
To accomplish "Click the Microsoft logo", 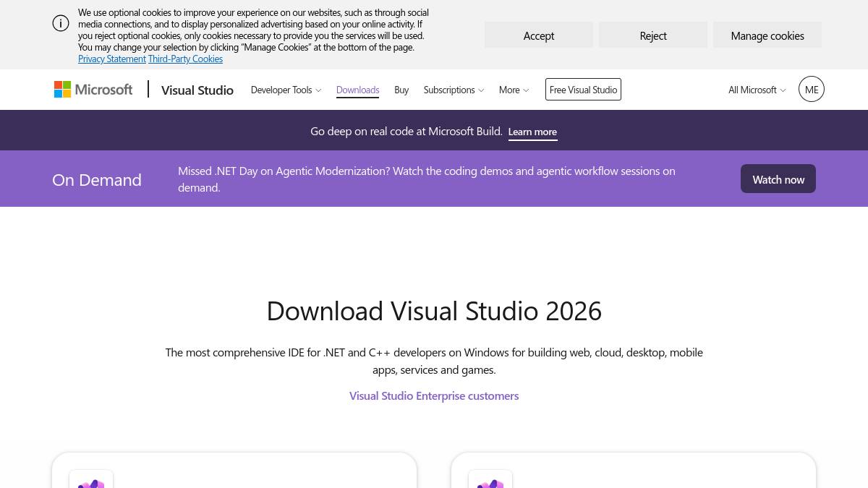I will (x=93, y=90).
